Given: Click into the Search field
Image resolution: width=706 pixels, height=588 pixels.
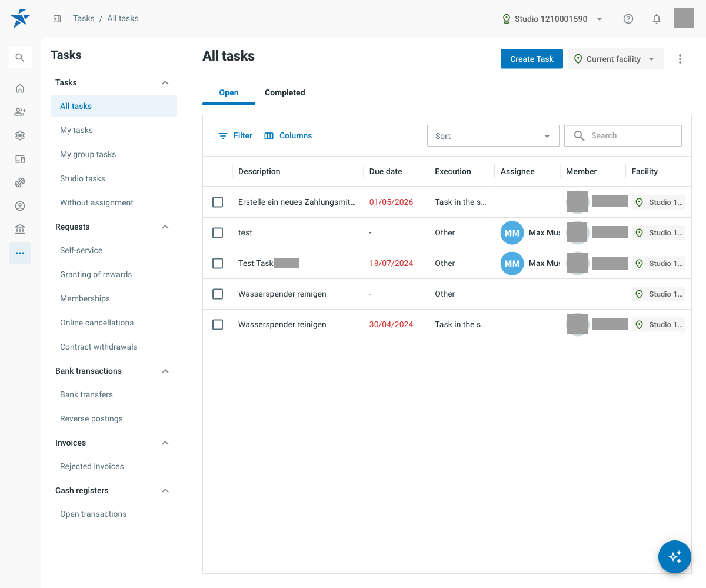Looking at the screenshot, I should coord(623,136).
